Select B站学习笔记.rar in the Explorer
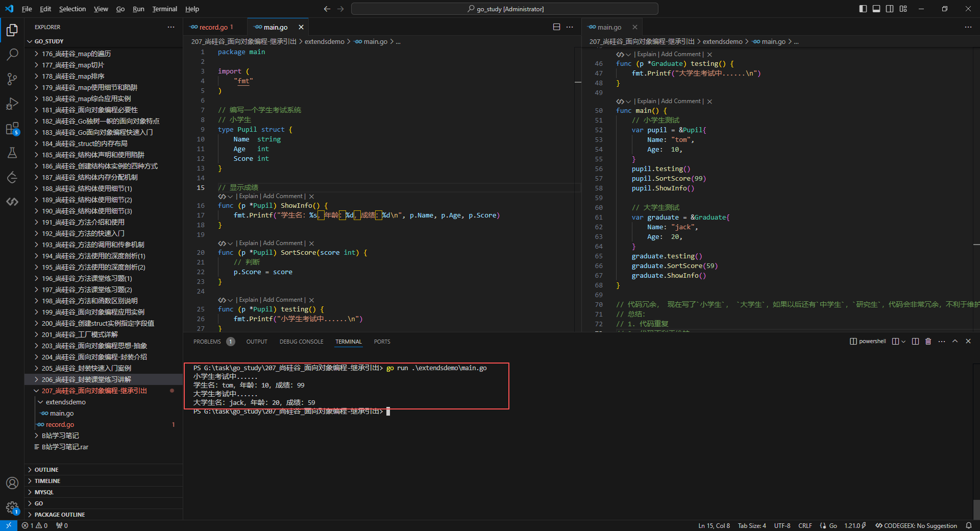 click(105, 447)
